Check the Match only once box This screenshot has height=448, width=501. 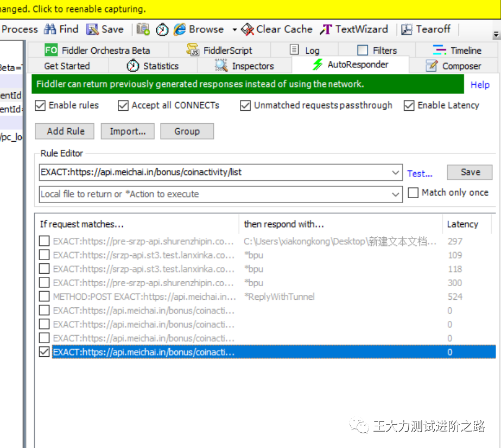click(x=413, y=193)
